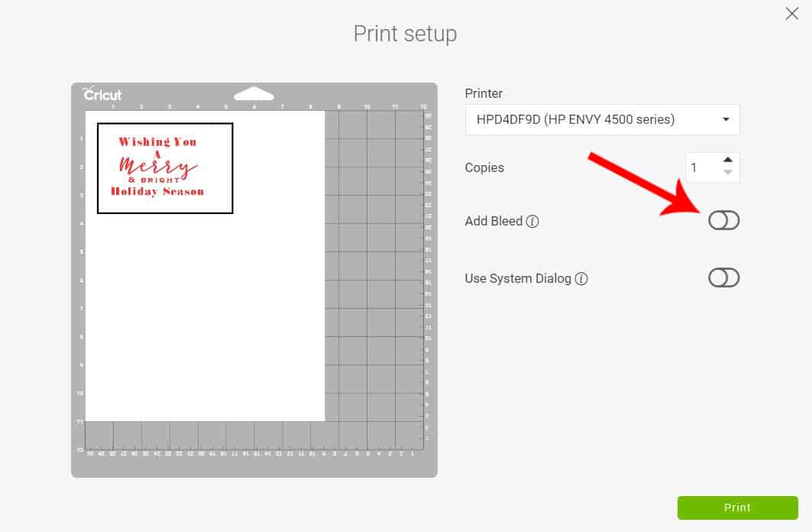Viewport: 812px width, 532px height.
Task: Click the mat's hanging hole at top
Action: (254, 94)
